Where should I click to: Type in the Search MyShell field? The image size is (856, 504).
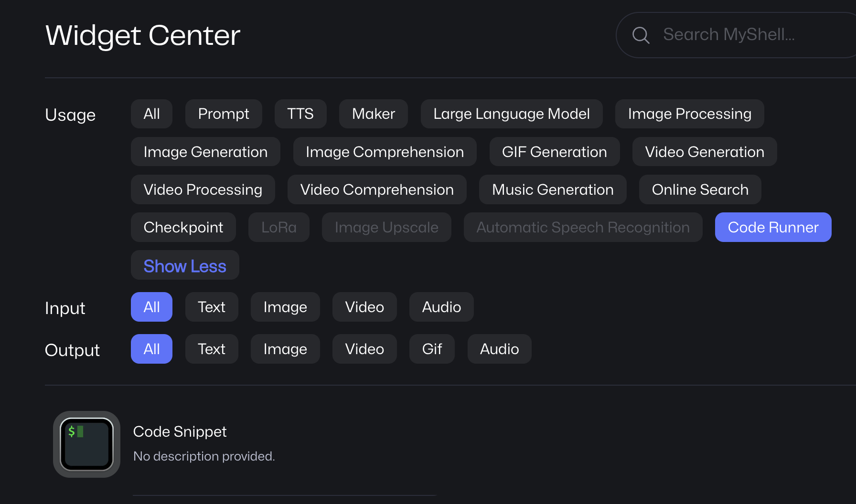click(745, 35)
